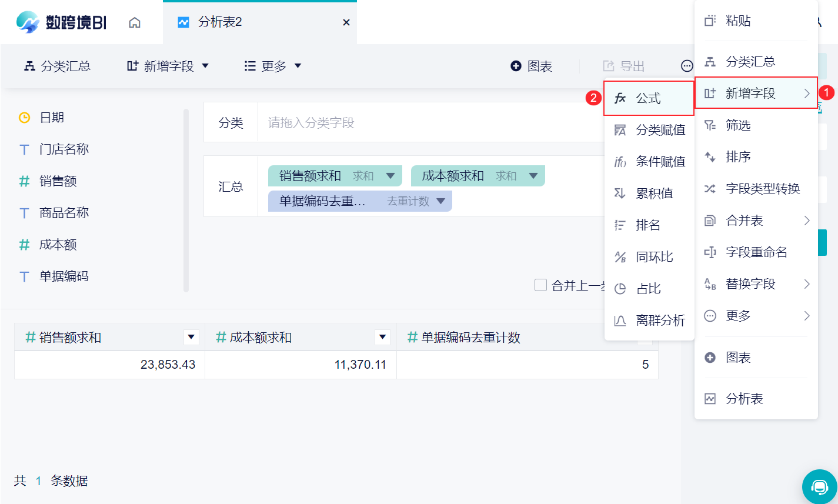This screenshot has height=504, width=838.
Task: Click the home icon tab
Action: coord(135,22)
